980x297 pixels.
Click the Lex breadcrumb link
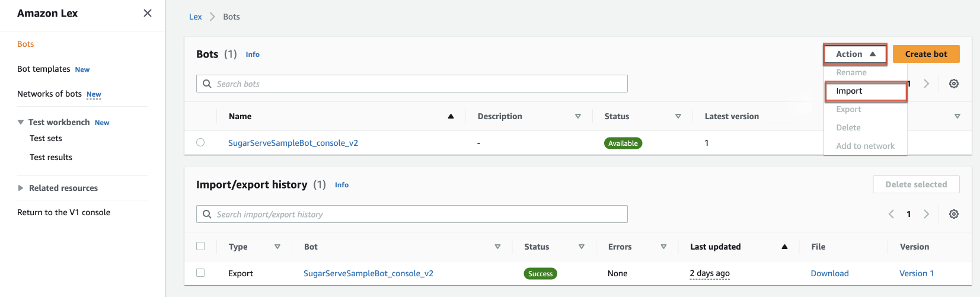pos(196,17)
